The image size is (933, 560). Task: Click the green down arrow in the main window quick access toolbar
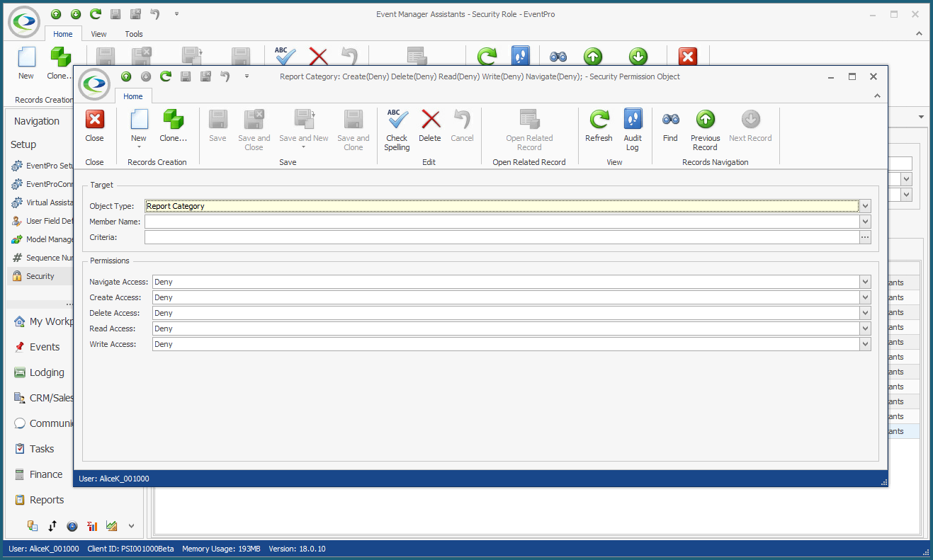76,14
